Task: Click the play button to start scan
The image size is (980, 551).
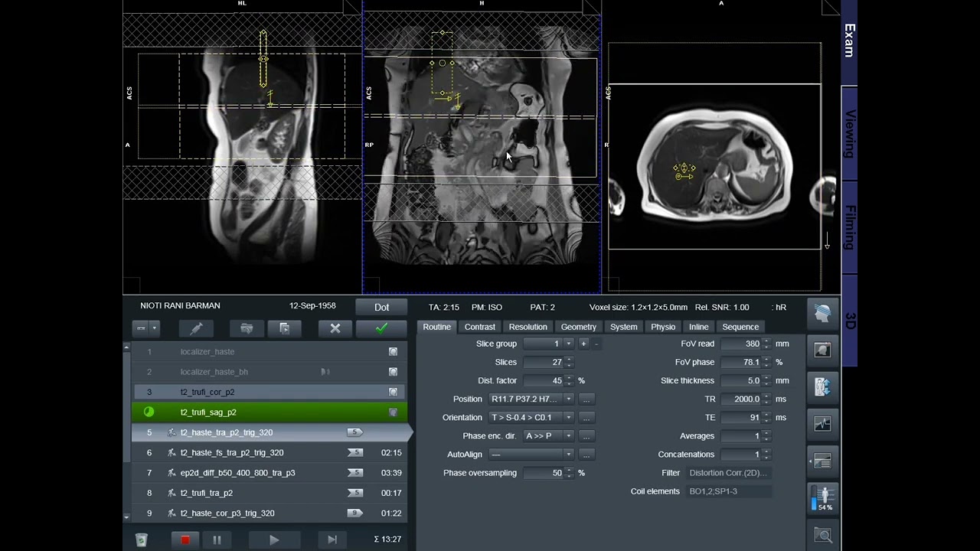Action: 274,540
